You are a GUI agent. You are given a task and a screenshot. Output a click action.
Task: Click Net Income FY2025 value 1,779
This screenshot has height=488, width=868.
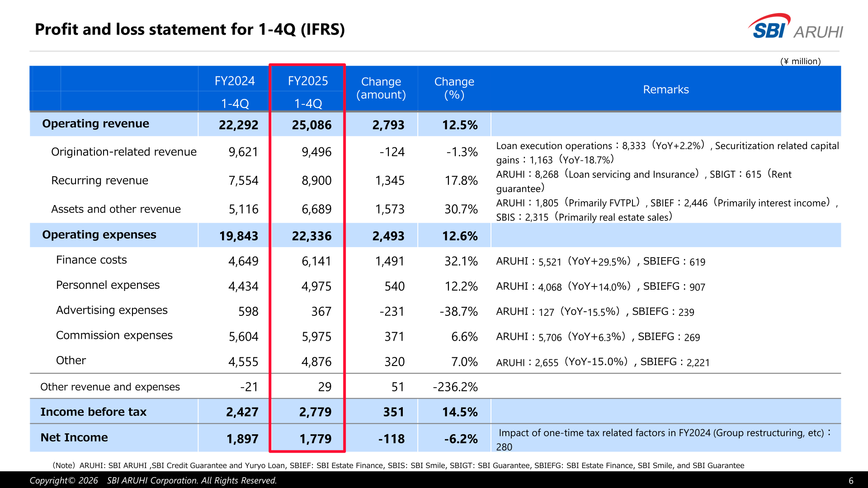315,439
